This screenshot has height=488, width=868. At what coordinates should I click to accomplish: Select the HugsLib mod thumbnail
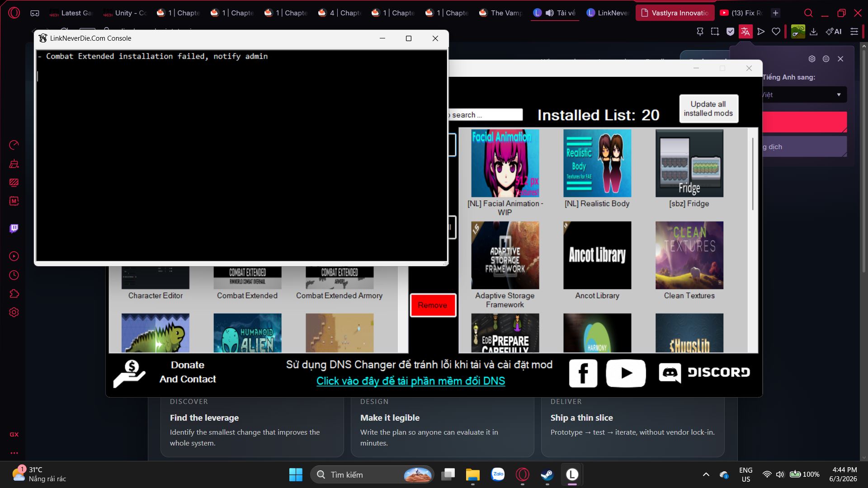[x=689, y=333]
